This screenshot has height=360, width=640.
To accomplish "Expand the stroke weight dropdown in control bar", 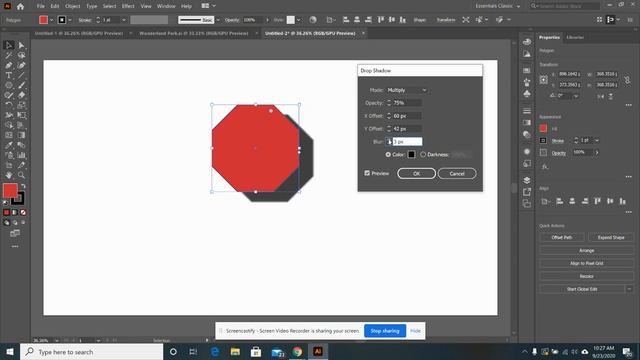I will coord(124,20).
